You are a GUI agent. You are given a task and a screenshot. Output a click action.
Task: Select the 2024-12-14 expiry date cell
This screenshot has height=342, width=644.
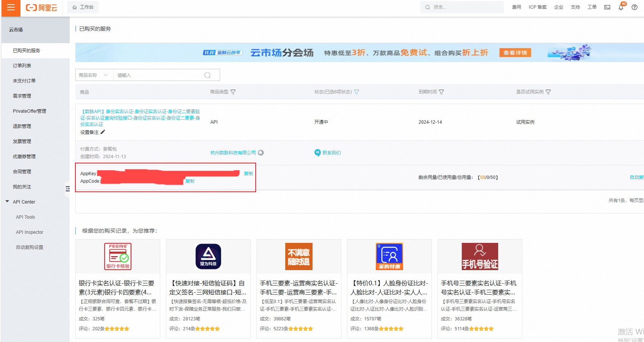coord(430,122)
